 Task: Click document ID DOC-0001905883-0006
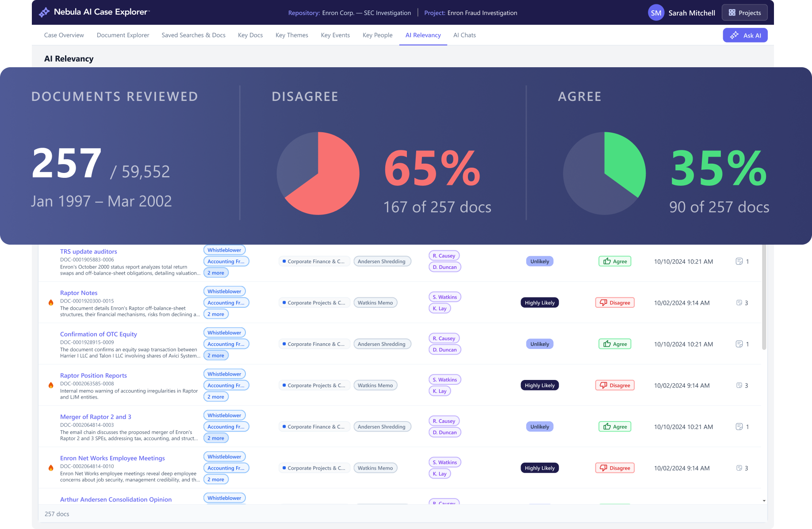(87, 260)
